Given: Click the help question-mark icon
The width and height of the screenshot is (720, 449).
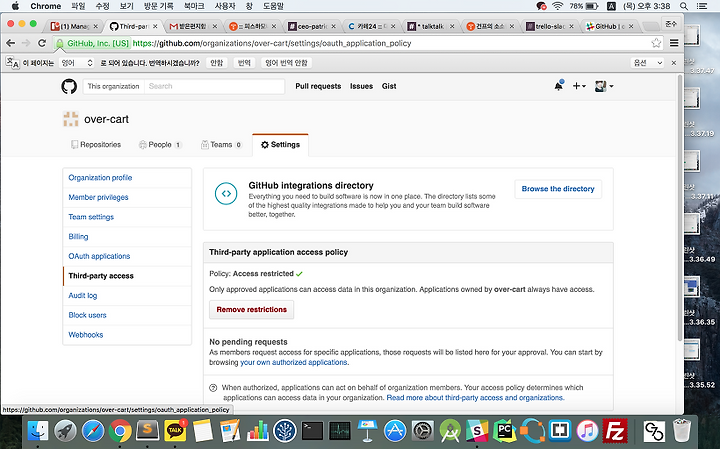Looking at the screenshot, I should tap(213, 387).
